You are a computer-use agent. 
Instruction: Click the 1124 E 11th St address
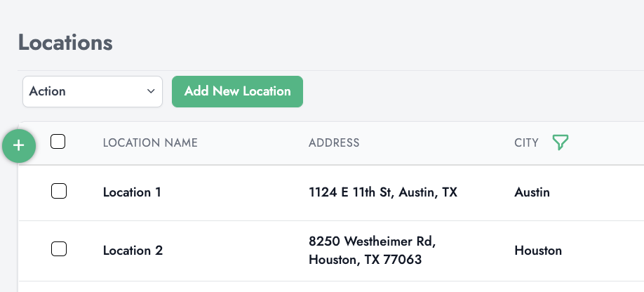[382, 192]
